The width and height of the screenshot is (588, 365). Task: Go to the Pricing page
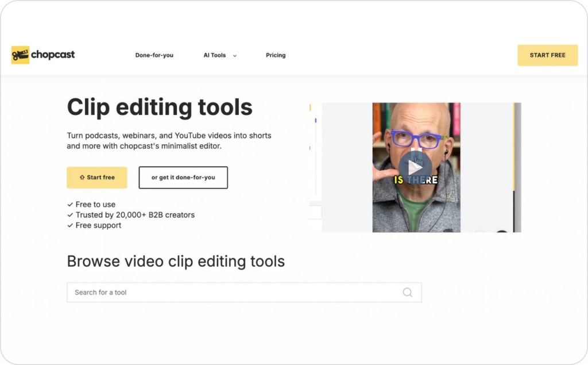276,55
